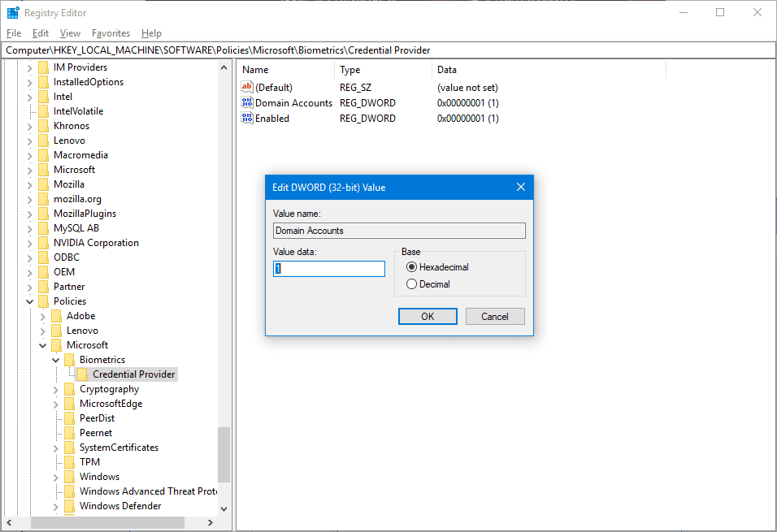This screenshot has width=777, height=532.
Task: Confirm the DWORD edit with OK
Action: pyautogui.click(x=428, y=317)
